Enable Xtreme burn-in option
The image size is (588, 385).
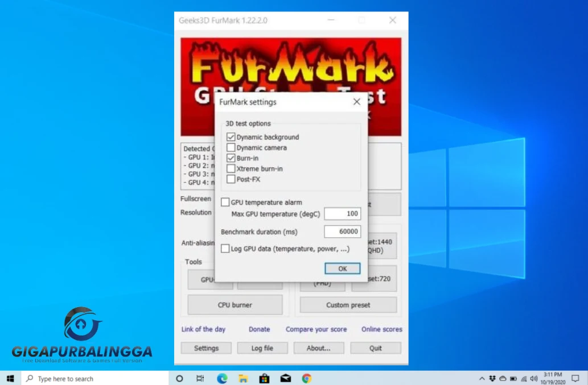coord(231,168)
